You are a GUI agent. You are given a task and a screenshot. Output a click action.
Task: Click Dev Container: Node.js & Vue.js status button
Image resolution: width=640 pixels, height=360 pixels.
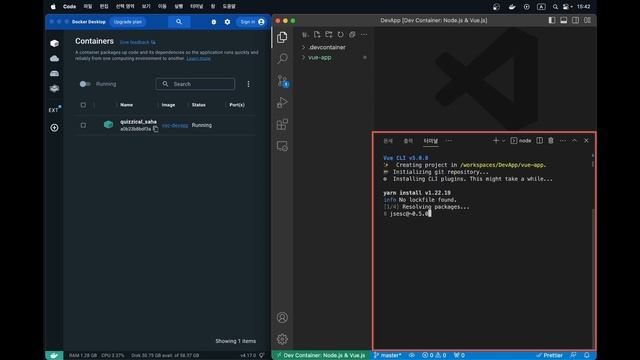coord(321,356)
